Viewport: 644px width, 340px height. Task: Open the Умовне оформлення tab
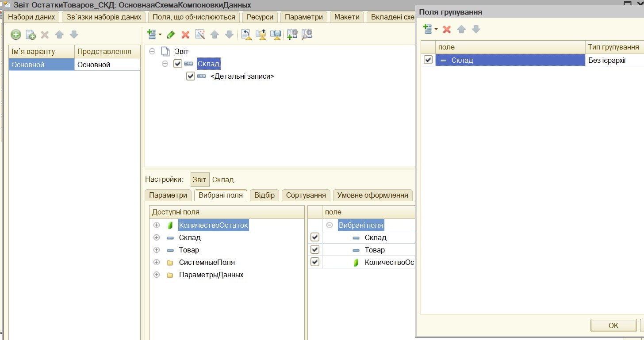pos(372,195)
